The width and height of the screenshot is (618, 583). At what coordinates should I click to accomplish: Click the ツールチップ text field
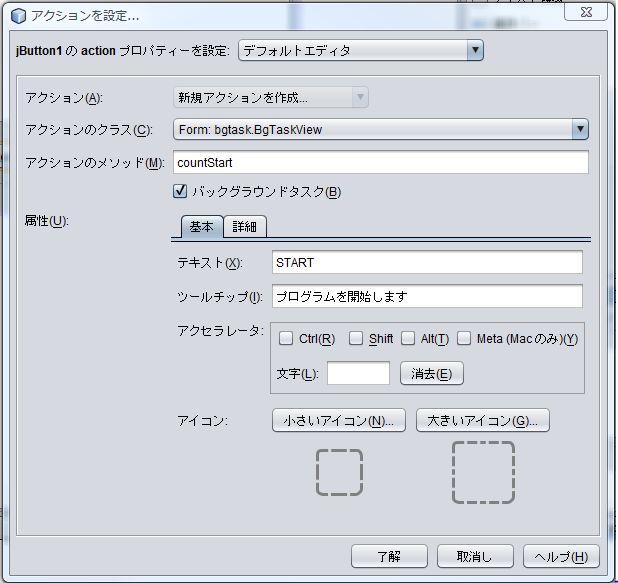[427, 296]
